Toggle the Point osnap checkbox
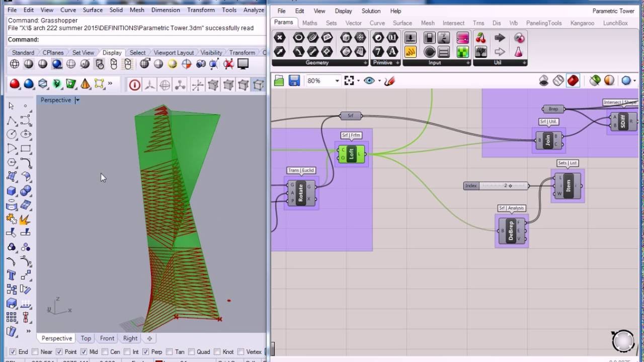The image size is (644, 362). (x=59, y=352)
